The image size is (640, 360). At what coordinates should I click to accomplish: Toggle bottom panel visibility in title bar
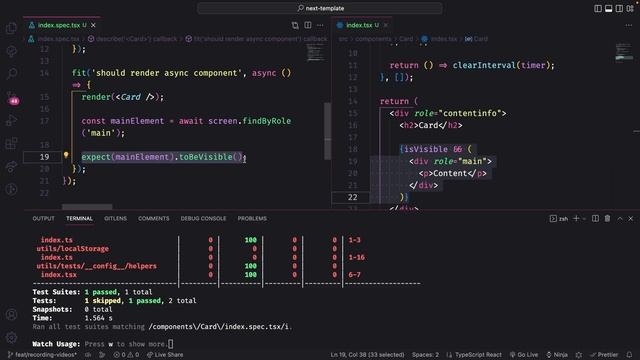click(x=609, y=8)
